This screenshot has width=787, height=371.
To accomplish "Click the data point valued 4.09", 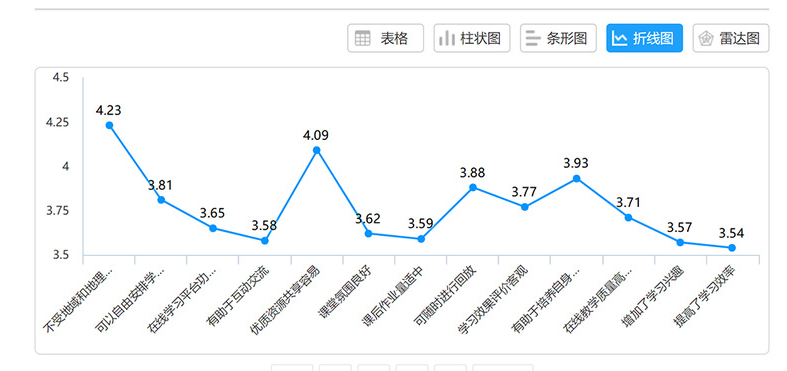I will [317, 150].
